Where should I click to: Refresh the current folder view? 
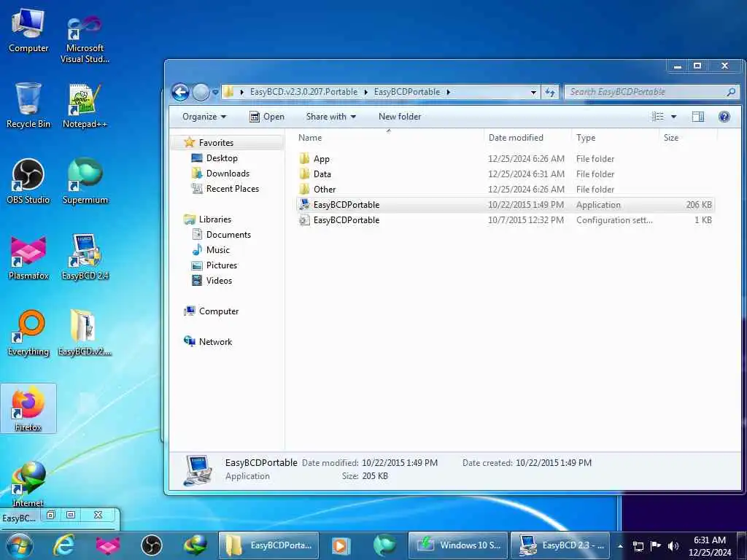[550, 92]
